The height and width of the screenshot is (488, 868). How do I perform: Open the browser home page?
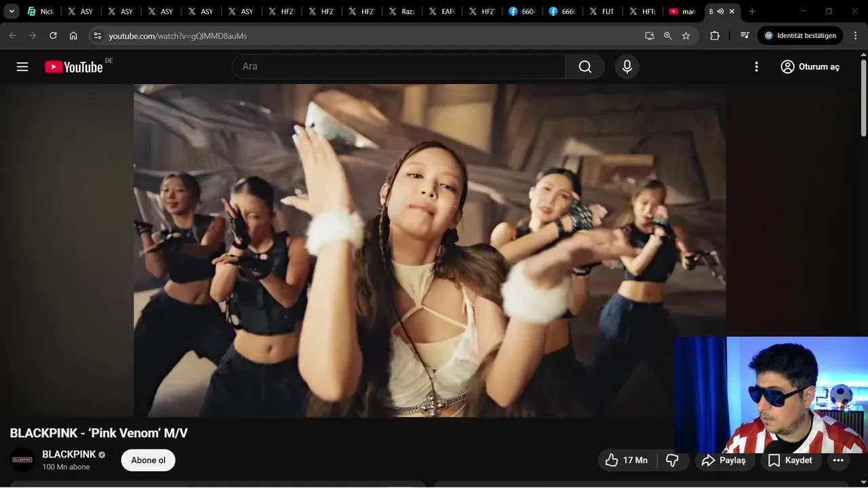pos(73,35)
